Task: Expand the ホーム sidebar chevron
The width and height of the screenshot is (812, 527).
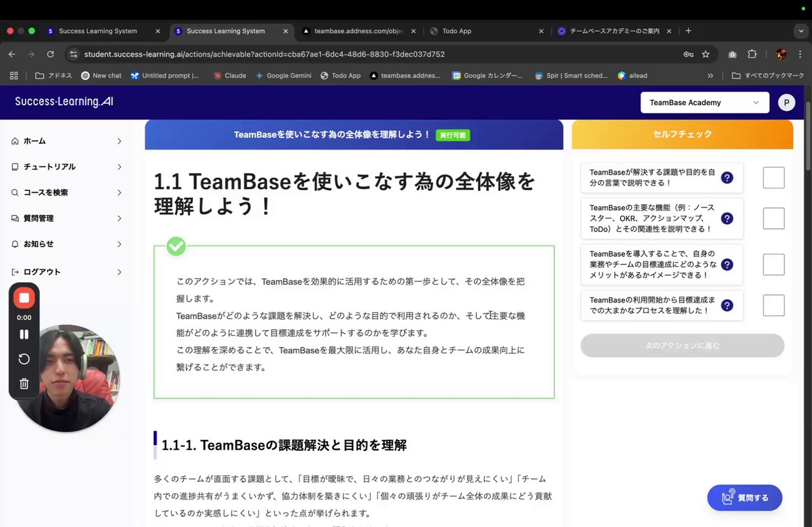Action: 119,141
